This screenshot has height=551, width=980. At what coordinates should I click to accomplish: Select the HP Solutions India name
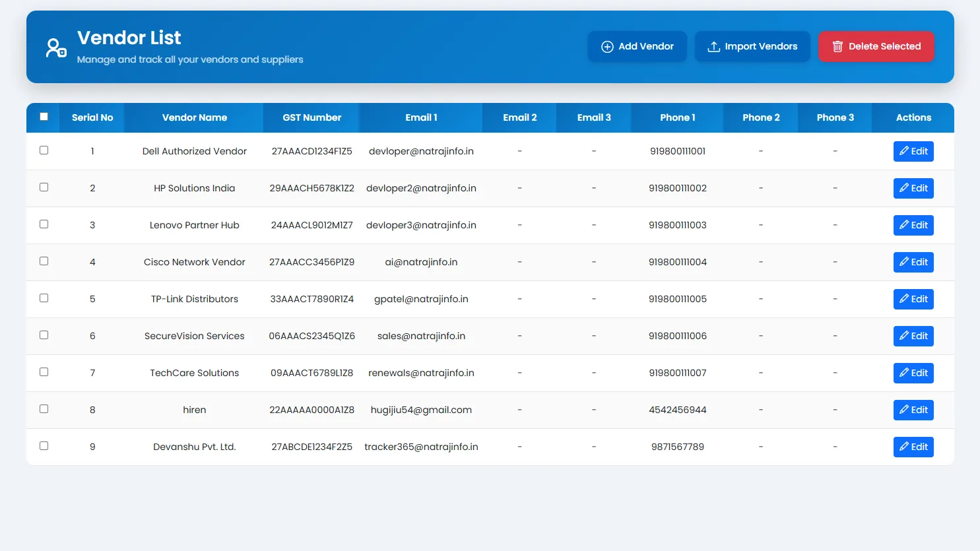195,188
